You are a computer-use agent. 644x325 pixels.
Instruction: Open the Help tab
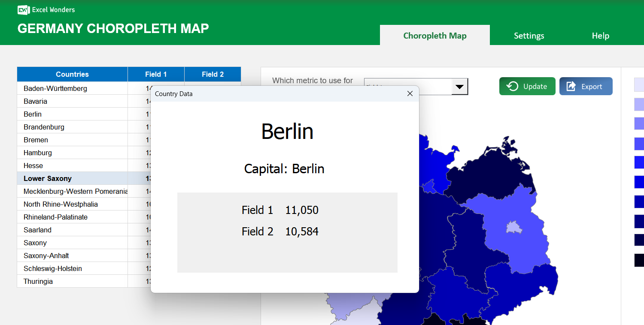(x=600, y=36)
